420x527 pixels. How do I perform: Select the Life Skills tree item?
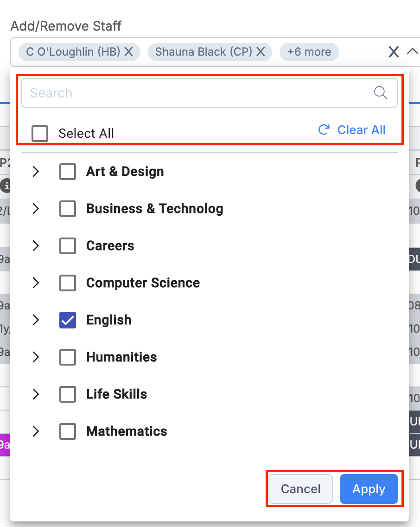116,394
